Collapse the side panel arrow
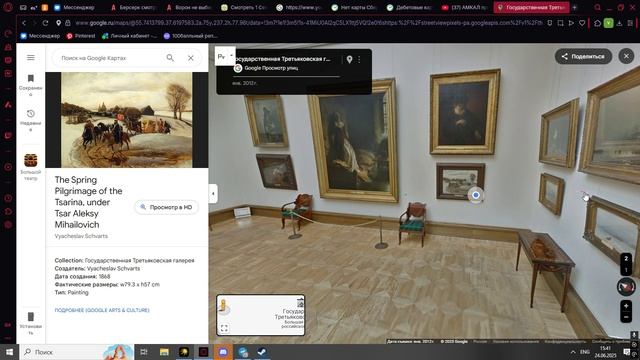The width and height of the screenshot is (640, 360). tap(213, 193)
